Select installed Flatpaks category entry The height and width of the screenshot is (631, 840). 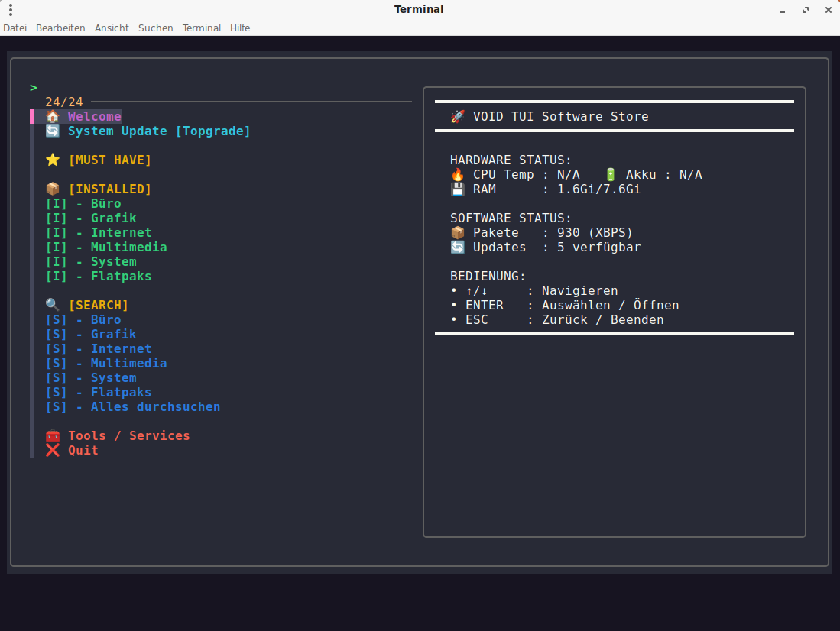pos(99,277)
